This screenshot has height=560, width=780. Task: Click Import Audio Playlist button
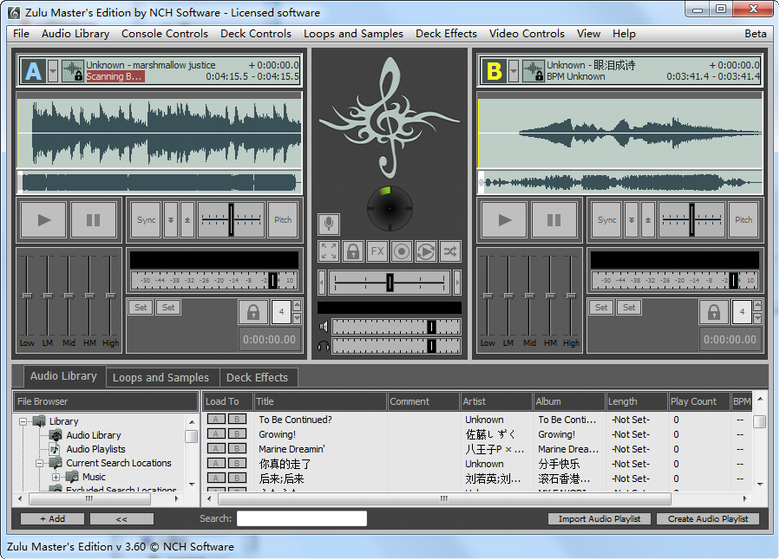point(599,519)
